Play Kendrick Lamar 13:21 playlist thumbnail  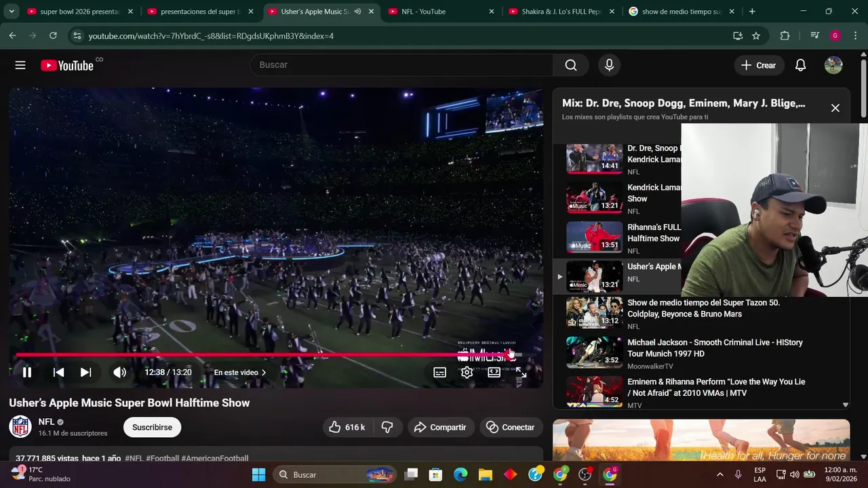click(x=595, y=198)
